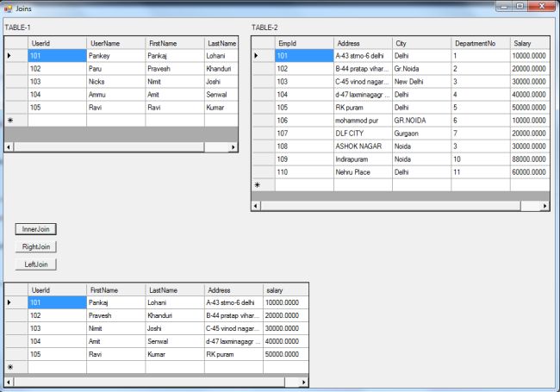The height and width of the screenshot is (392, 560).
Task: Maximize the Joins window
Action: click(520, 6)
